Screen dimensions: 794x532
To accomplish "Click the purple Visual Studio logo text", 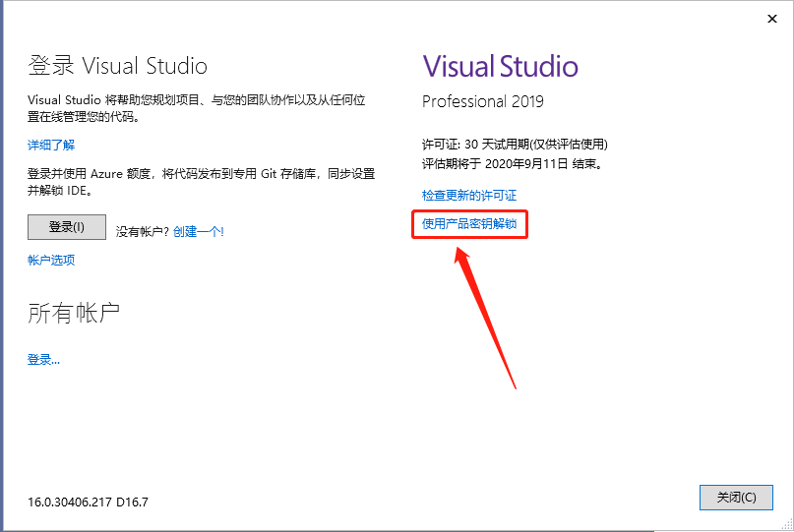I will coord(500,66).
